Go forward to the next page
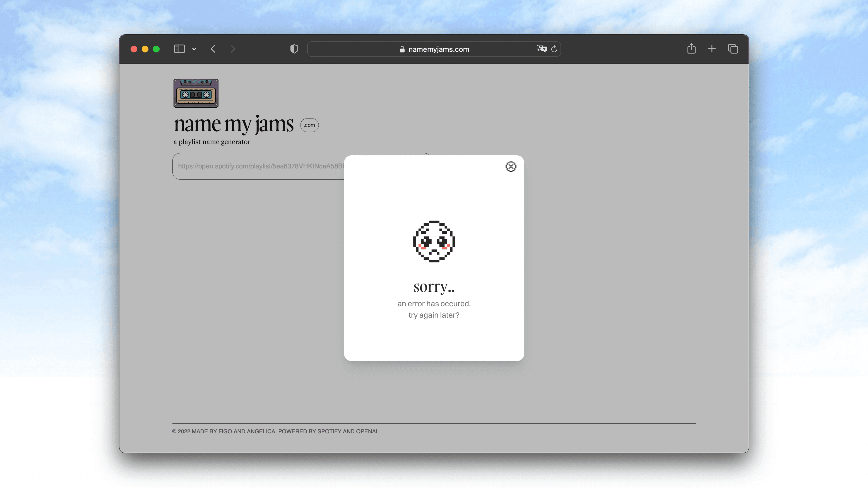The image size is (868, 488). [232, 49]
